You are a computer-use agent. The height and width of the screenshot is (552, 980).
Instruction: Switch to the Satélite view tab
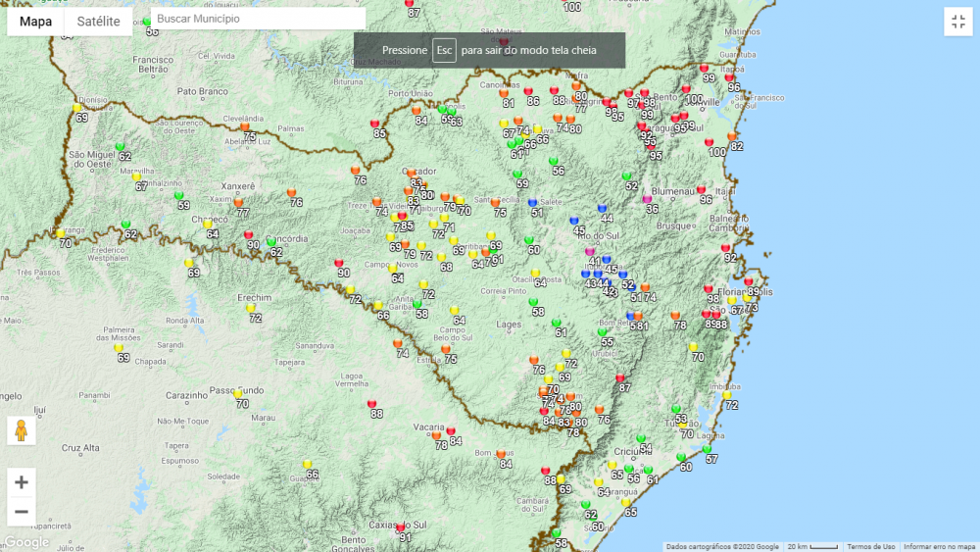click(x=98, y=22)
